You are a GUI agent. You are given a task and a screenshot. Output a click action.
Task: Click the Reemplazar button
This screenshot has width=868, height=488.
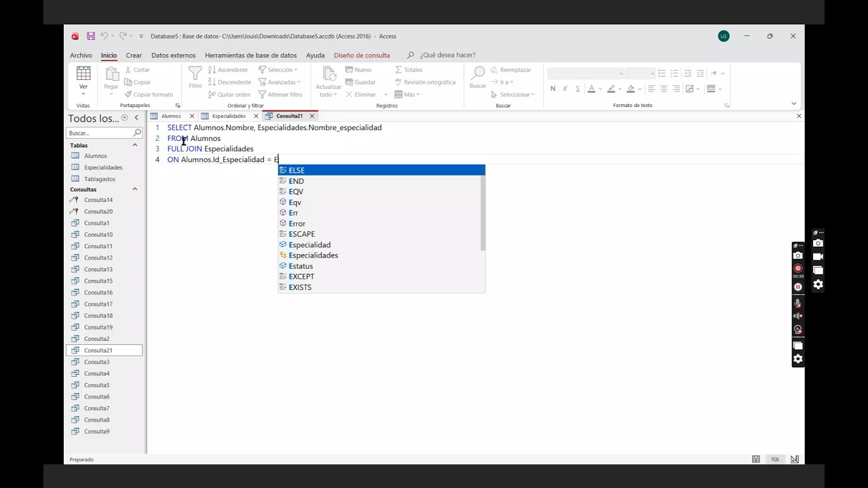[511, 70]
